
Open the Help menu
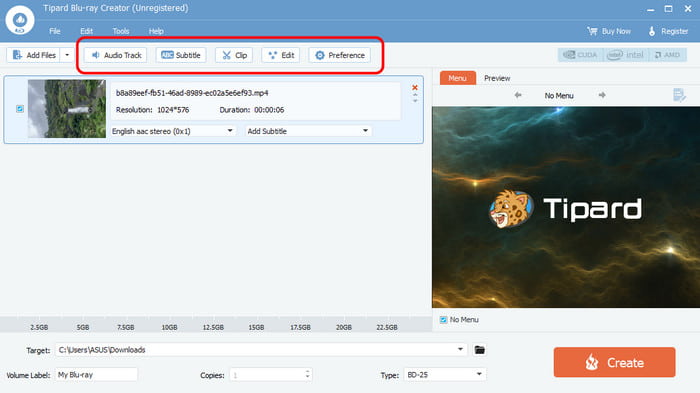click(x=156, y=31)
